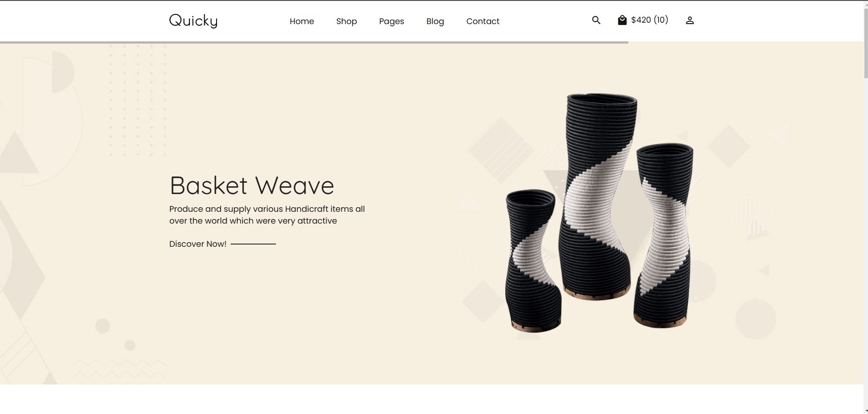
Task: Go to the Contact page
Action: pos(483,21)
